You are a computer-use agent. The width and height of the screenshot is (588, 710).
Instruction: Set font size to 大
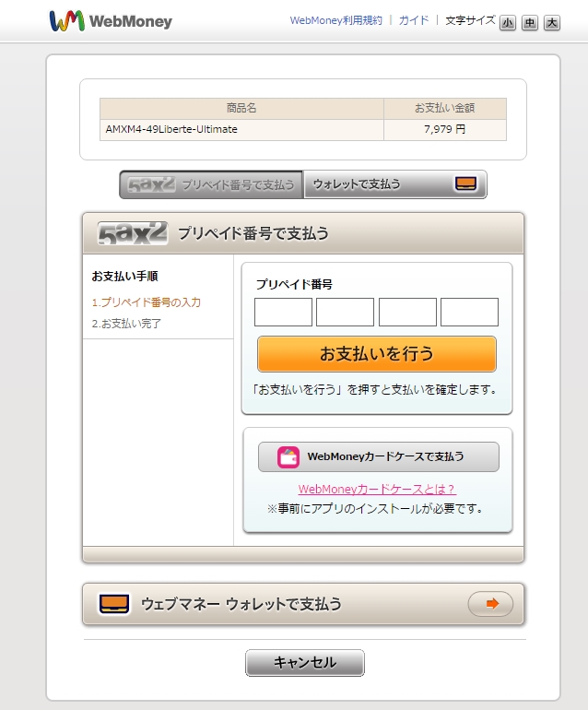pyautogui.click(x=552, y=23)
